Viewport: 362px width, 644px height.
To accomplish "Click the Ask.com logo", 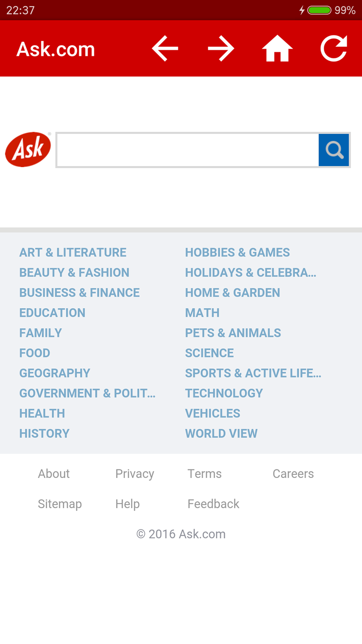I will [x=28, y=149].
